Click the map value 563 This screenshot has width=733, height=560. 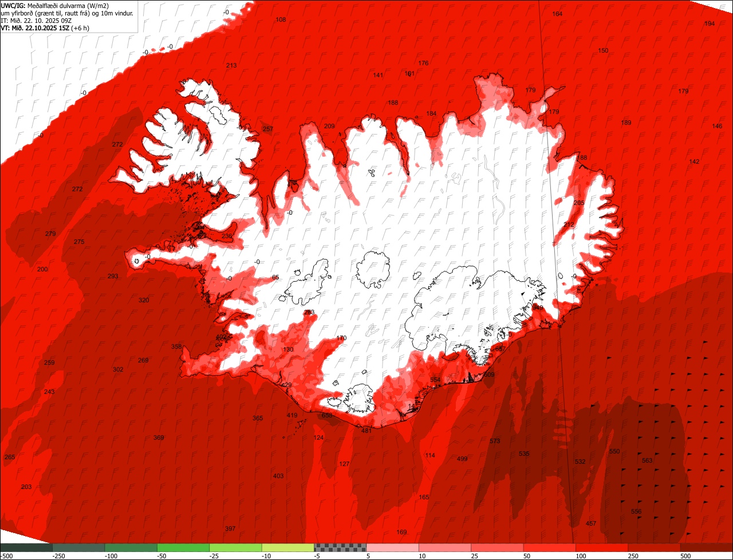(x=647, y=460)
